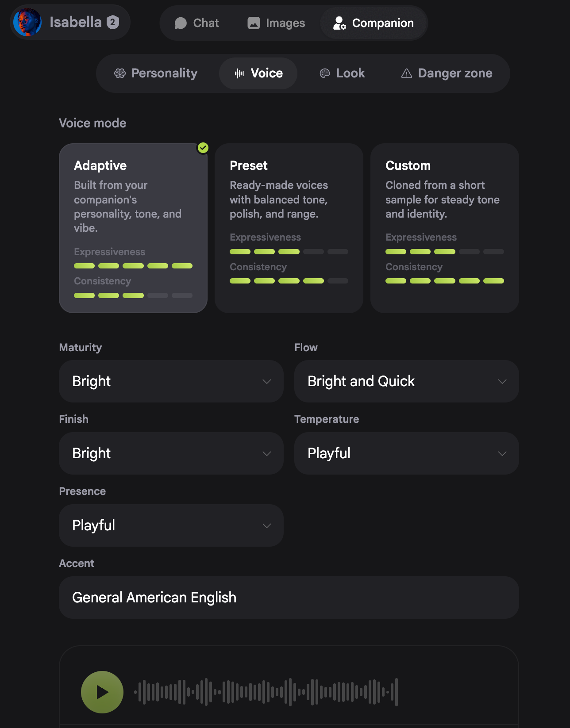570x728 pixels.
Task: Click in the voice preview waveform
Action: click(x=266, y=692)
